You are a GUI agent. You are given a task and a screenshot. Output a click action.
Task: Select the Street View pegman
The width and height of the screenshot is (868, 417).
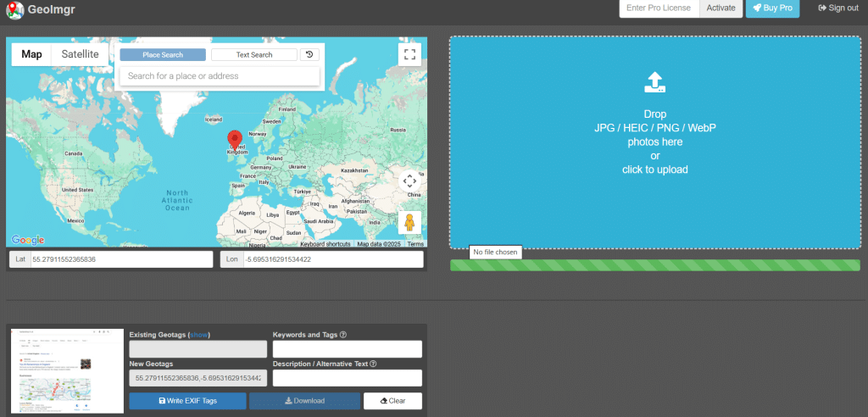(x=409, y=223)
